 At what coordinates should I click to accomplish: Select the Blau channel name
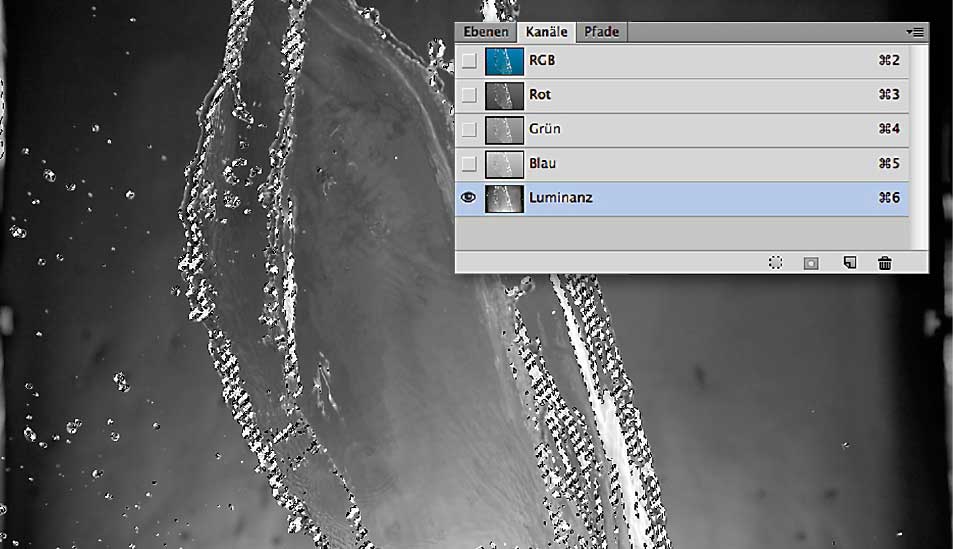543,163
